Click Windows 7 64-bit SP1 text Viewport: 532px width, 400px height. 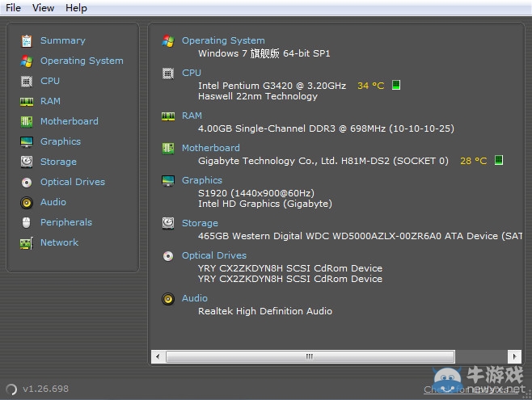point(264,53)
